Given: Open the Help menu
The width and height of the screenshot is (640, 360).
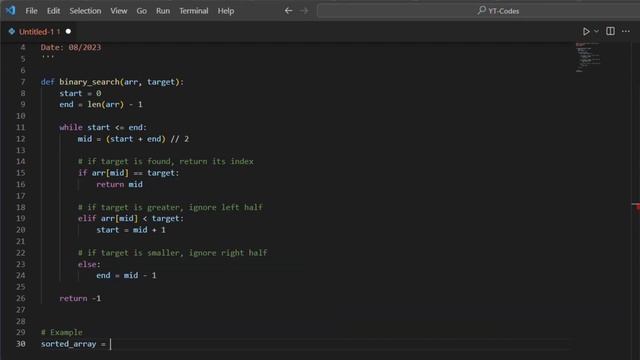Looking at the screenshot, I should [226, 11].
